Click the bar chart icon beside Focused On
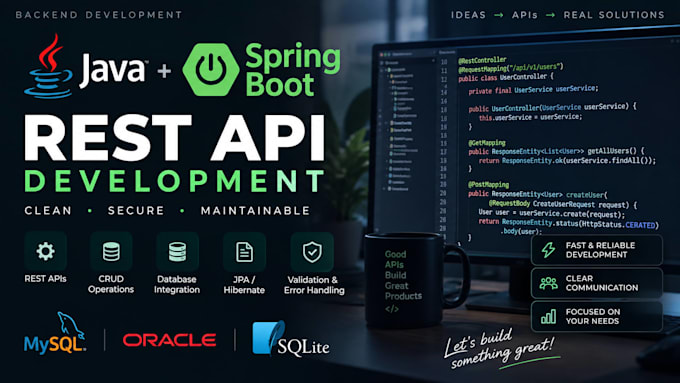680x383 pixels. 549,316
